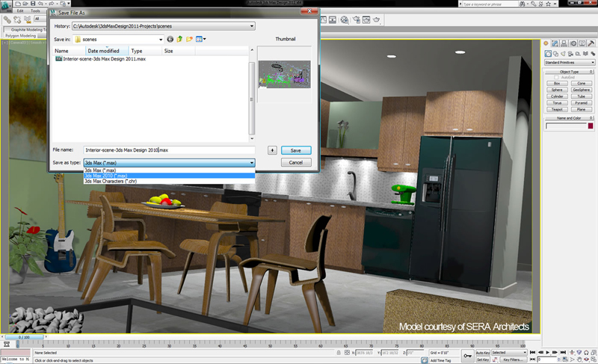Open the Standard Primitives dropdown

click(570, 62)
